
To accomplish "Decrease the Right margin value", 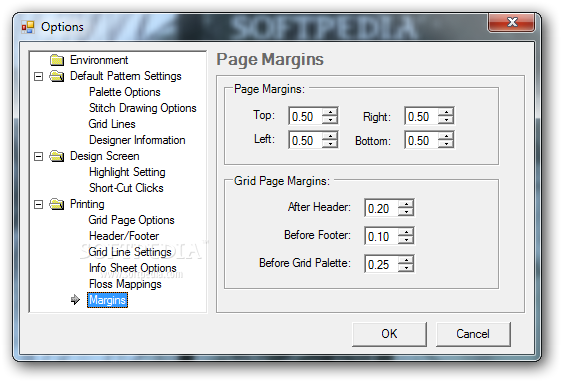I will [446, 120].
